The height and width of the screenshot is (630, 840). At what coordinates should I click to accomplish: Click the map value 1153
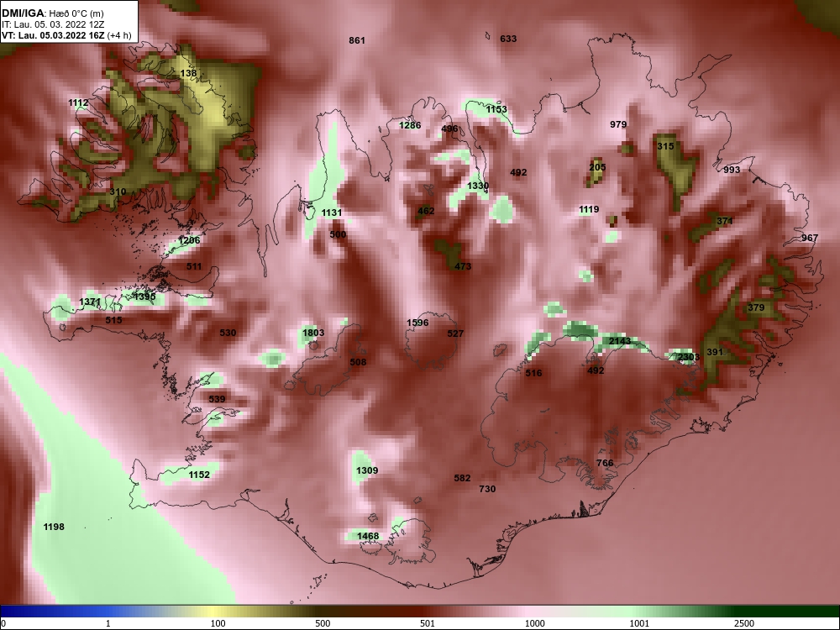pos(496,109)
